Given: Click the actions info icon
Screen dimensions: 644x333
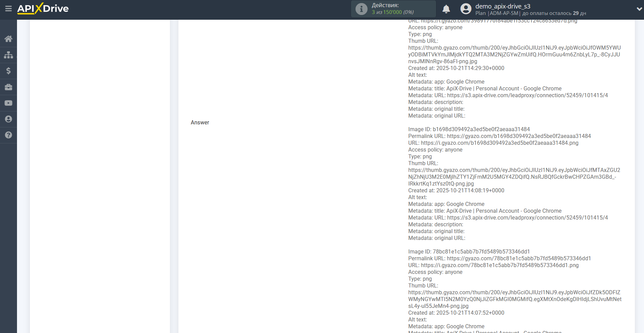Looking at the screenshot, I should [361, 9].
